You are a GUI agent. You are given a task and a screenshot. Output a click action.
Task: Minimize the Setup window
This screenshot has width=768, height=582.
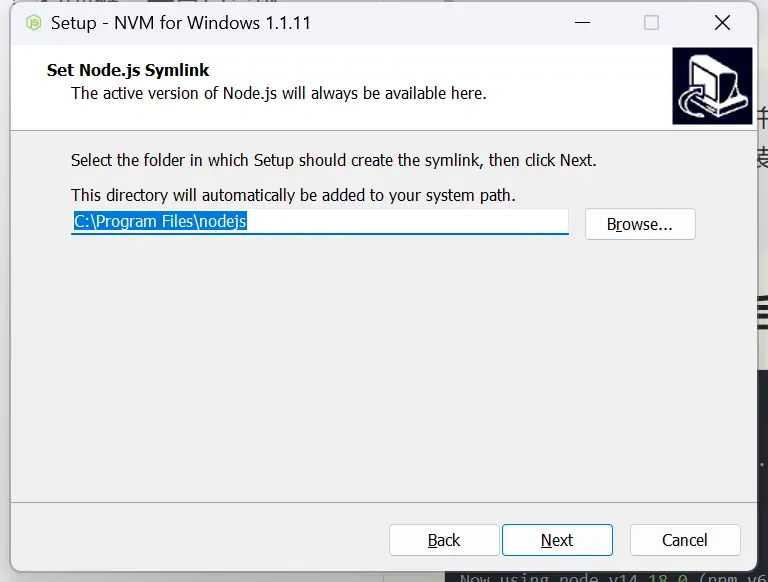point(582,23)
